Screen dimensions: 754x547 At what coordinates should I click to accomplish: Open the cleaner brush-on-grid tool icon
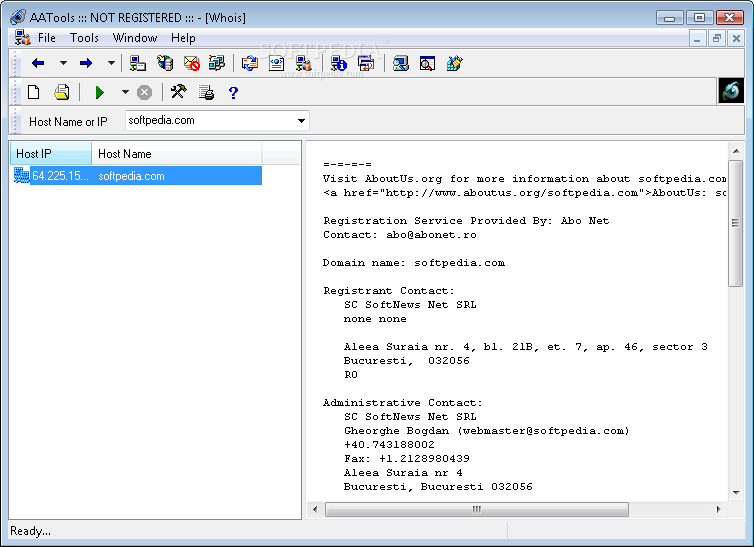point(454,63)
